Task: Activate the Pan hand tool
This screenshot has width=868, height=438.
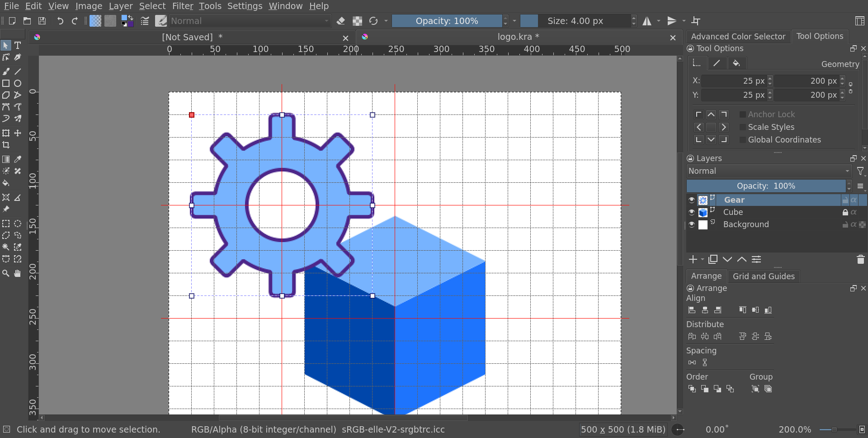Action: click(18, 273)
